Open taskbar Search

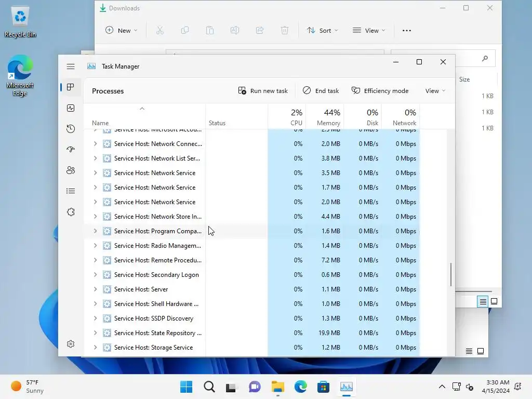point(209,387)
